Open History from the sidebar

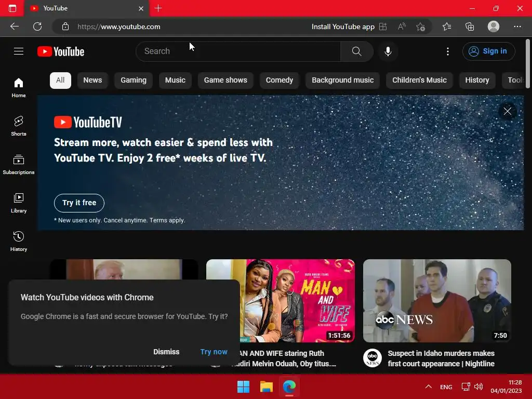point(19,241)
